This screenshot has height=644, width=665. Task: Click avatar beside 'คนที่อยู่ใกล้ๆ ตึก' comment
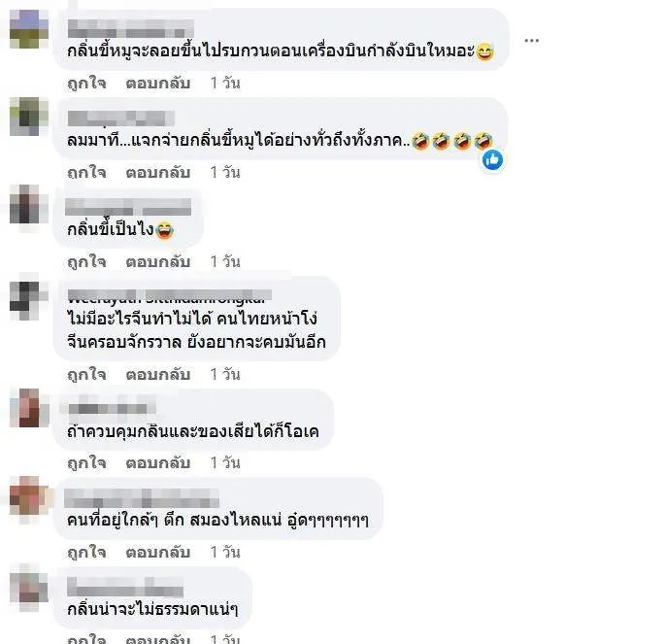[29, 495]
